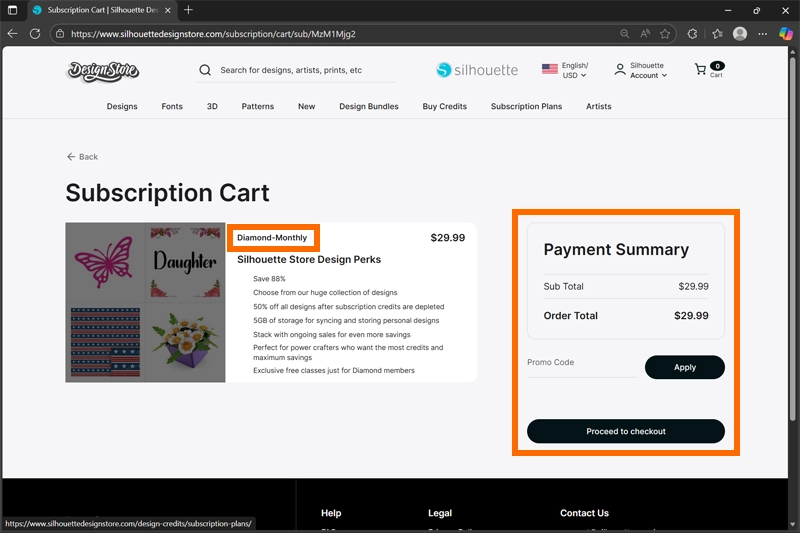The width and height of the screenshot is (800, 533).
Task: Click the Silhouette brand logo
Action: coord(478,70)
